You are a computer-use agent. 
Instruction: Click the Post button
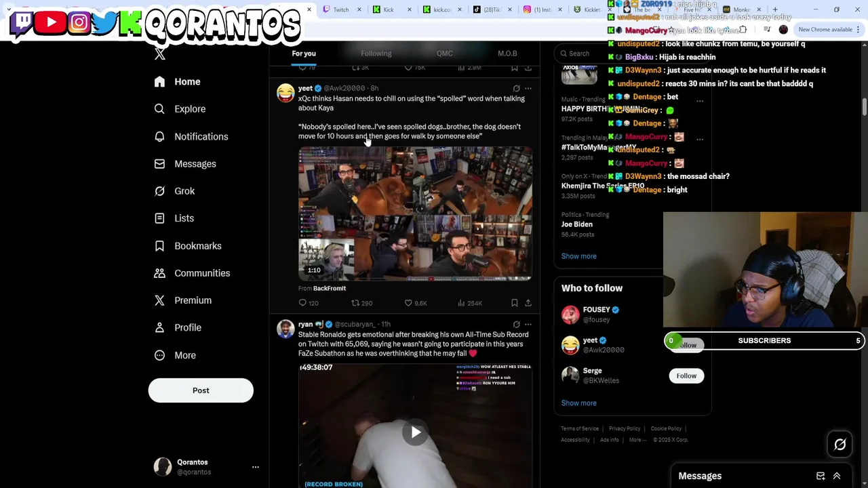pos(201,390)
